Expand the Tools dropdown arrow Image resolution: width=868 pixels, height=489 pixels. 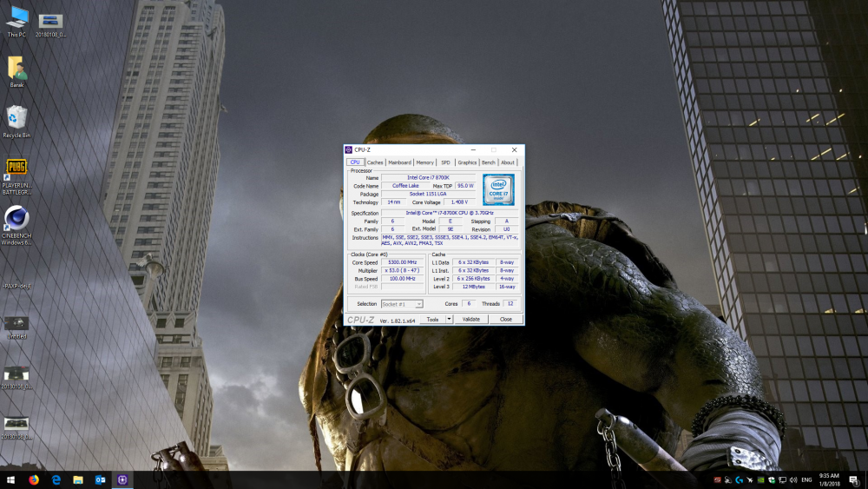[x=449, y=320]
